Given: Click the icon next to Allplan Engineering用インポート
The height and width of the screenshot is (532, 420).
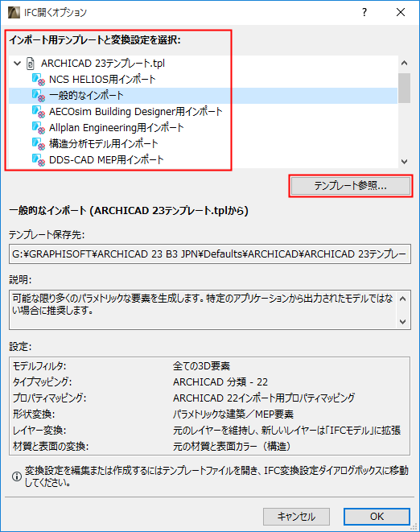Looking at the screenshot, I should (39, 128).
